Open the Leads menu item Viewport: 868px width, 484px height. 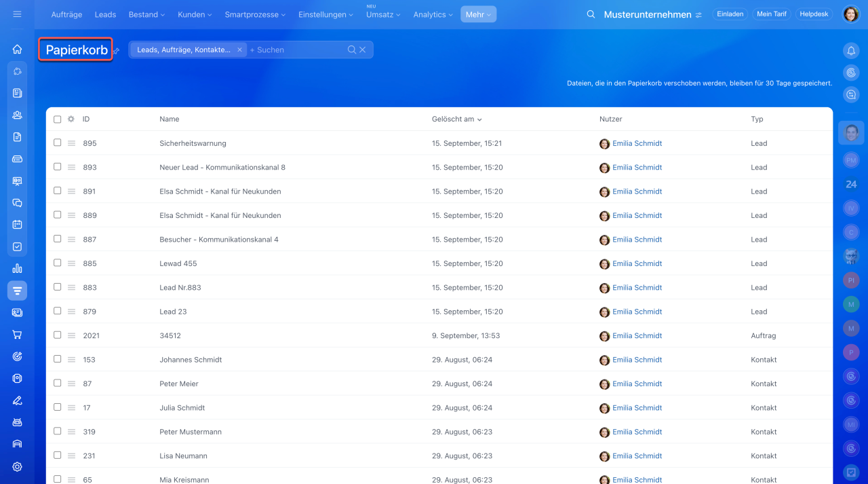(105, 14)
